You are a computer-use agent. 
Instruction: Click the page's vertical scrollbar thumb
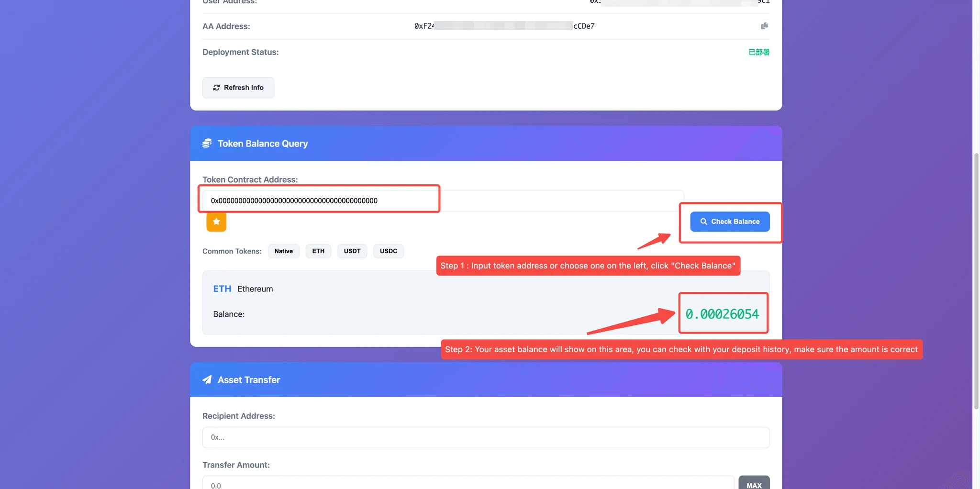(x=976, y=281)
